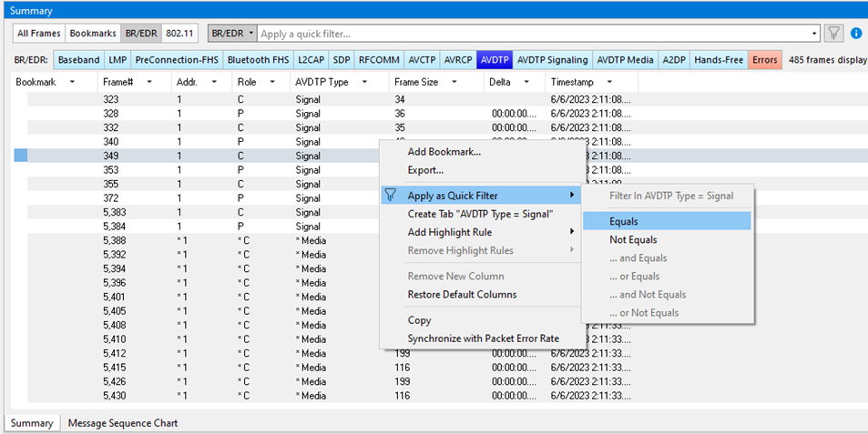Image resolution: width=868 pixels, height=434 pixels.
Task: Select frame 328 row
Action: point(332,114)
